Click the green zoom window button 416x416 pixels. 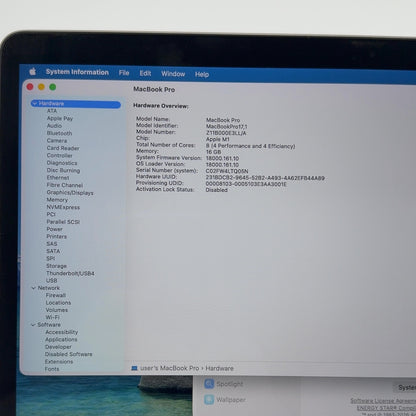pyautogui.click(x=53, y=87)
